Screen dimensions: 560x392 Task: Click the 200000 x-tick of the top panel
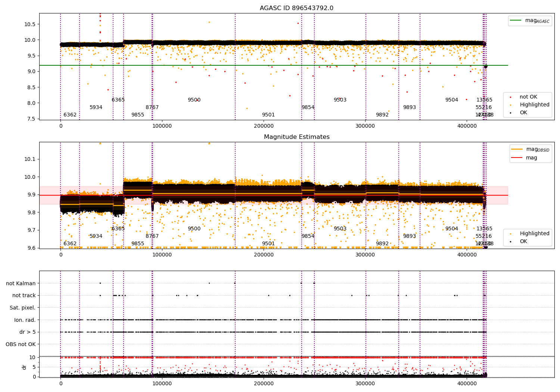click(x=264, y=126)
